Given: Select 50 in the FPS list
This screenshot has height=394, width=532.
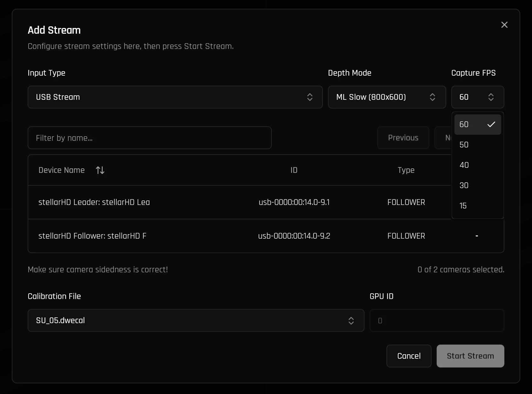Looking at the screenshot, I should (464, 145).
